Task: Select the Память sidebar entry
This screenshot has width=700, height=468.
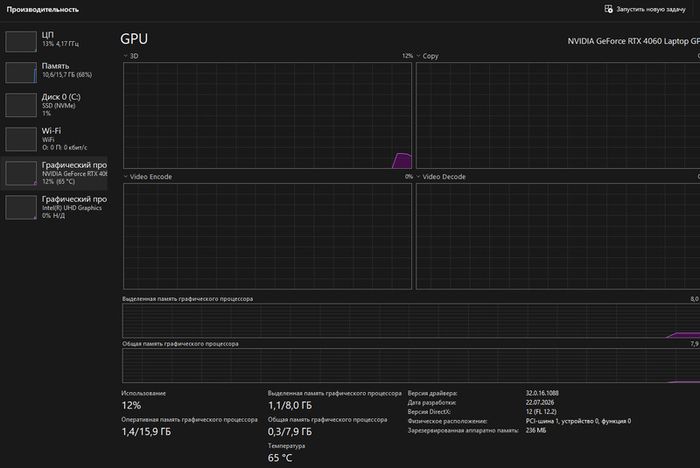Action: pyautogui.click(x=55, y=73)
